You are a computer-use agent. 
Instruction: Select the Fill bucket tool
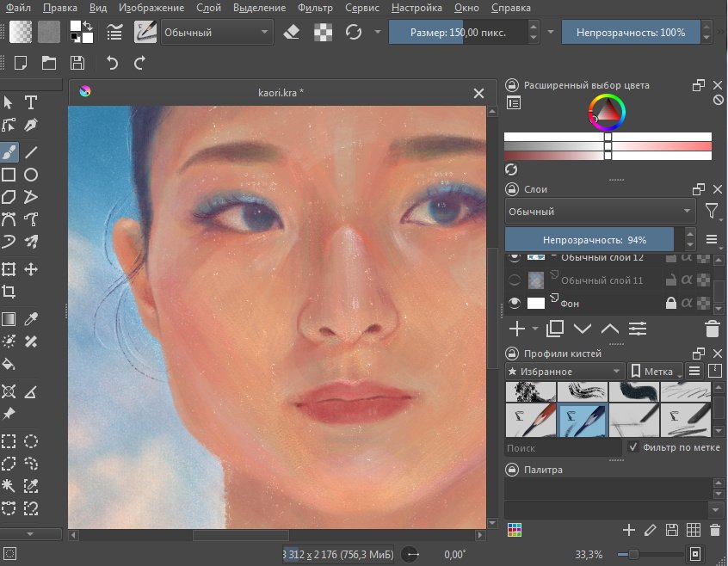pyautogui.click(x=9, y=364)
